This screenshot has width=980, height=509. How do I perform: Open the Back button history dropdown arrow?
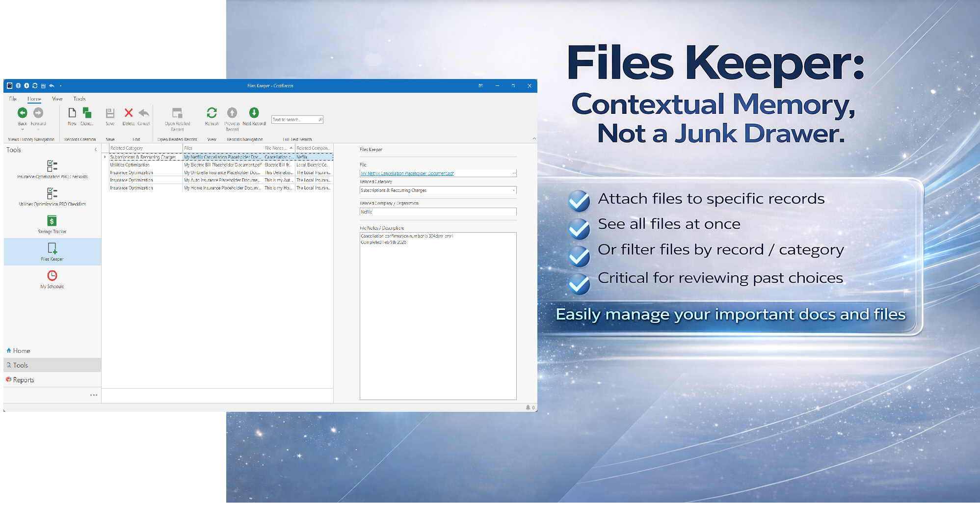point(23,130)
